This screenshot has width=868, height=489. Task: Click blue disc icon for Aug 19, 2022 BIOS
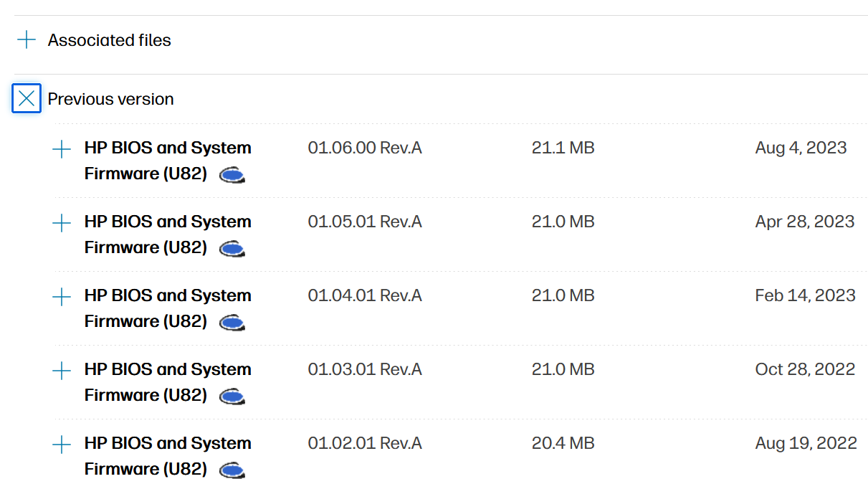click(232, 470)
